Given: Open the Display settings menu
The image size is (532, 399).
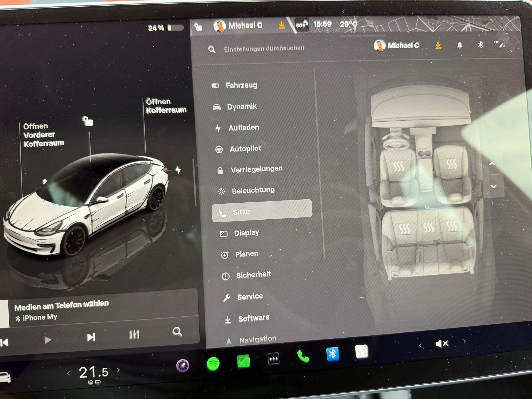Looking at the screenshot, I should tap(240, 233).
